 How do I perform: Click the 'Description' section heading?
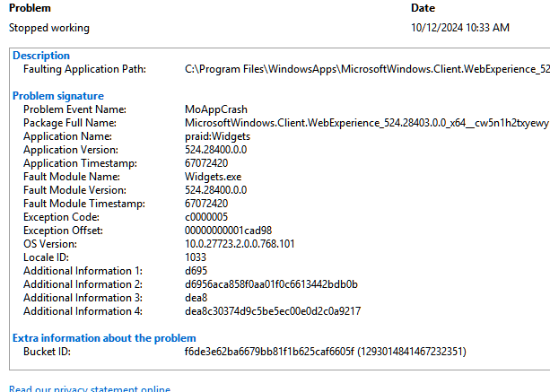(41, 56)
